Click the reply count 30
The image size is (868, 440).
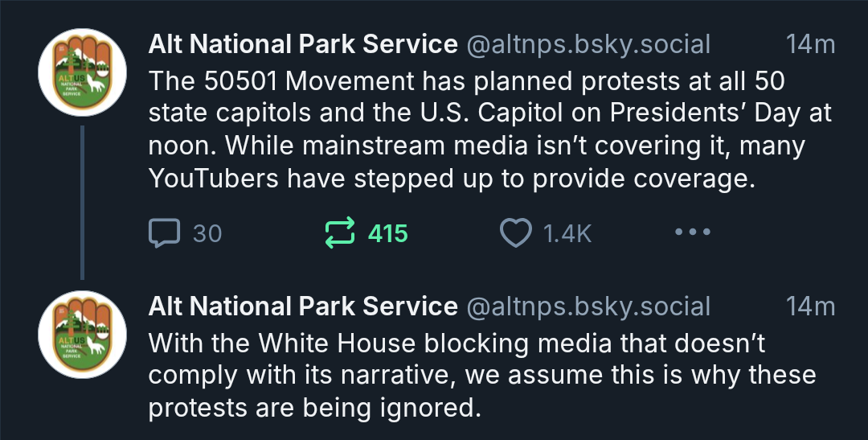pyautogui.click(x=207, y=233)
